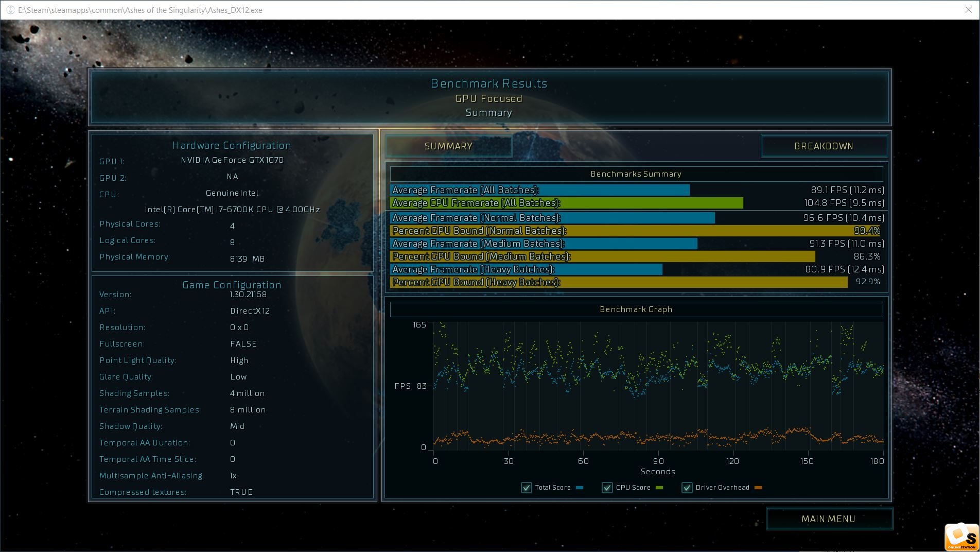Return to the MAIN MENU
Image resolution: width=980 pixels, height=552 pixels.
(829, 519)
